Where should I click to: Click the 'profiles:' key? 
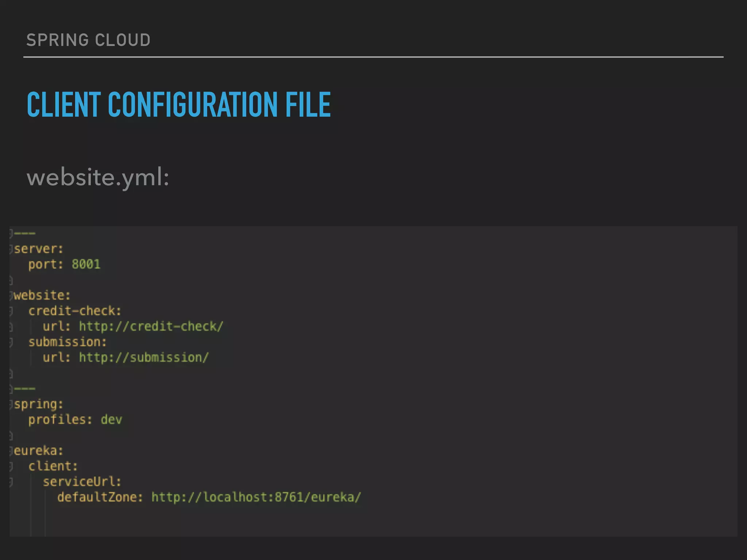pyautogui.click(x=60, y=420)
